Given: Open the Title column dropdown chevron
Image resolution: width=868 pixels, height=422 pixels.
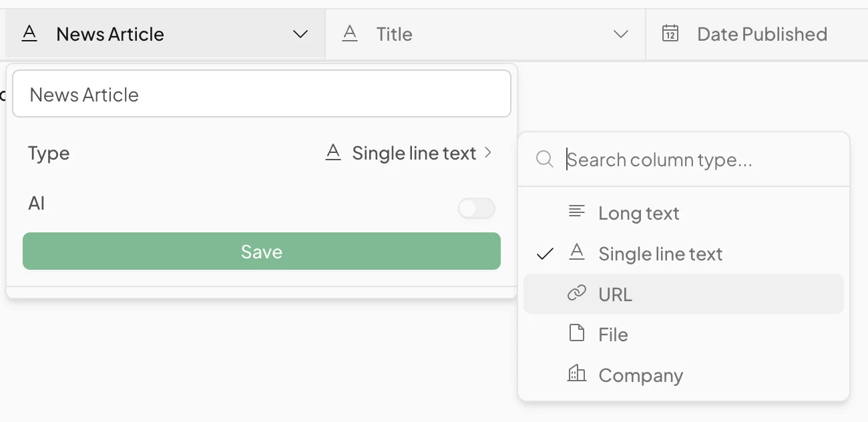Looking at the screenshot, I should 621,34.
